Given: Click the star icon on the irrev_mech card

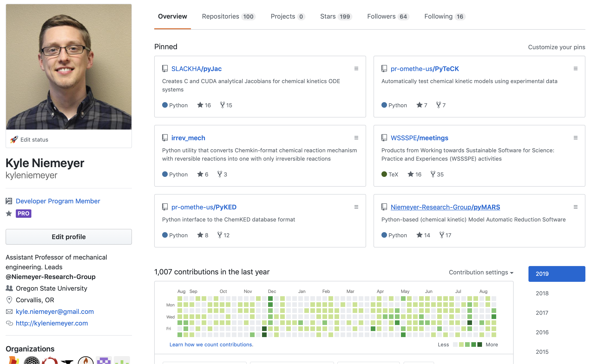Looking at the screenshot, I should [x=200, y=174].
